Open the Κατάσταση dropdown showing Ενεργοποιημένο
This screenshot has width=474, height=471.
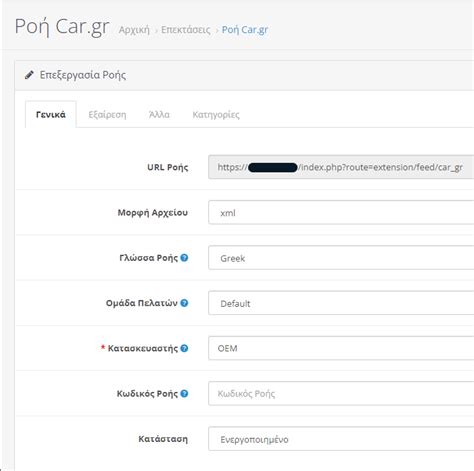coord(341,439)
